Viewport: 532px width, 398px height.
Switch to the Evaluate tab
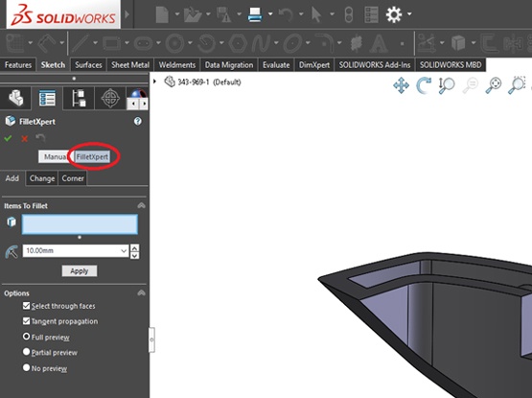(x=276, y=65)
